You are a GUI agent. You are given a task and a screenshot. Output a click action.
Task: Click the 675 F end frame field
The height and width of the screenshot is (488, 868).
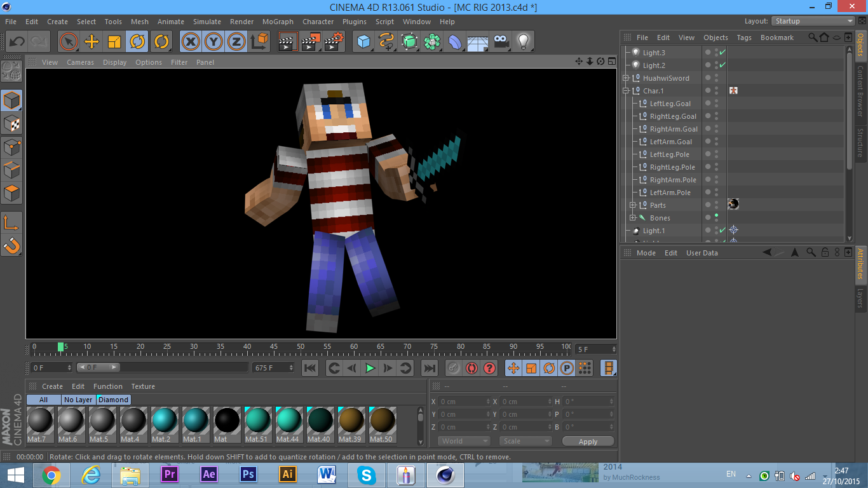(273, 367)
